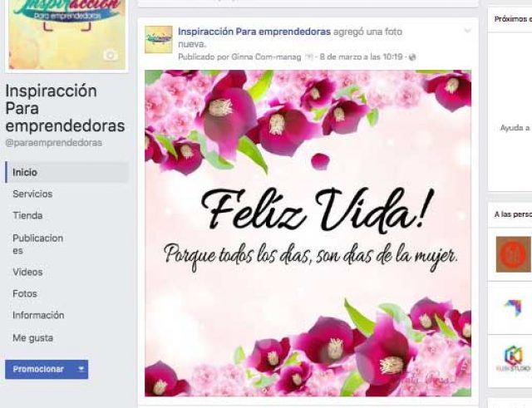The width and height of the screenshot is (532, 408).
Task: Open the Videos section
Action: 27,272
